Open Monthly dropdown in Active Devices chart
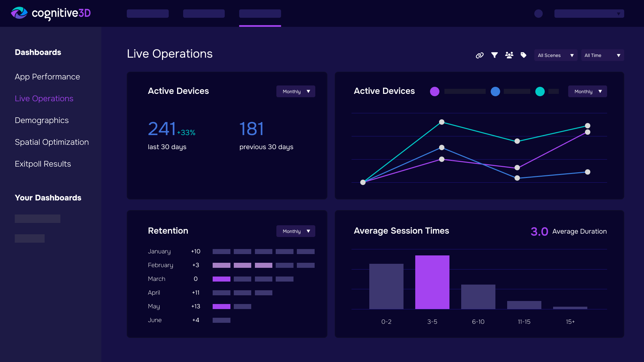The image size is (644, 362). pyautogui.click(x=587, y=92)
